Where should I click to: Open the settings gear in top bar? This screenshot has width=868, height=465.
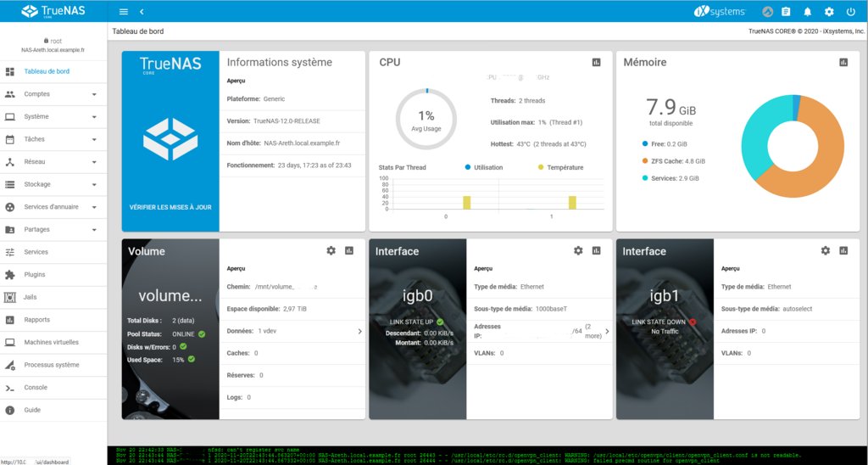(x=829, y=12)
